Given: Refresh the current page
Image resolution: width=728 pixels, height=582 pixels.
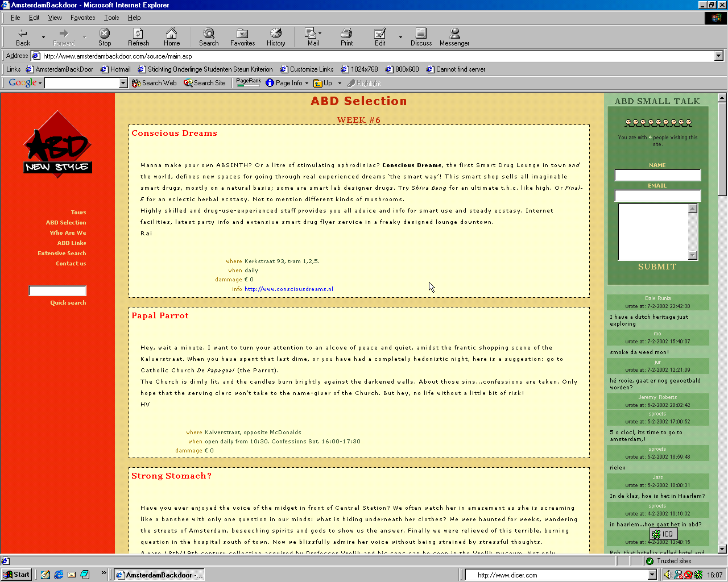Looking at the screenshot, I should pos(138,37).
